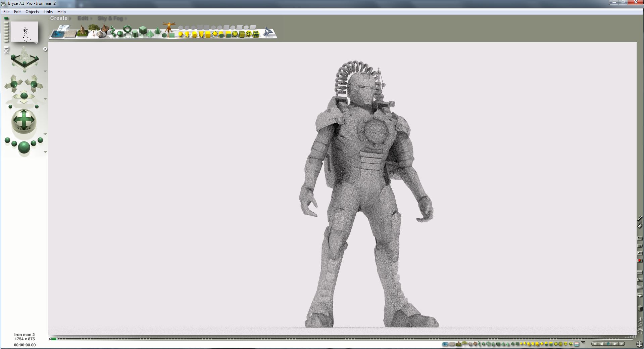
Task: Click the zoom in magnifier icon
Action: click(640, 319)
